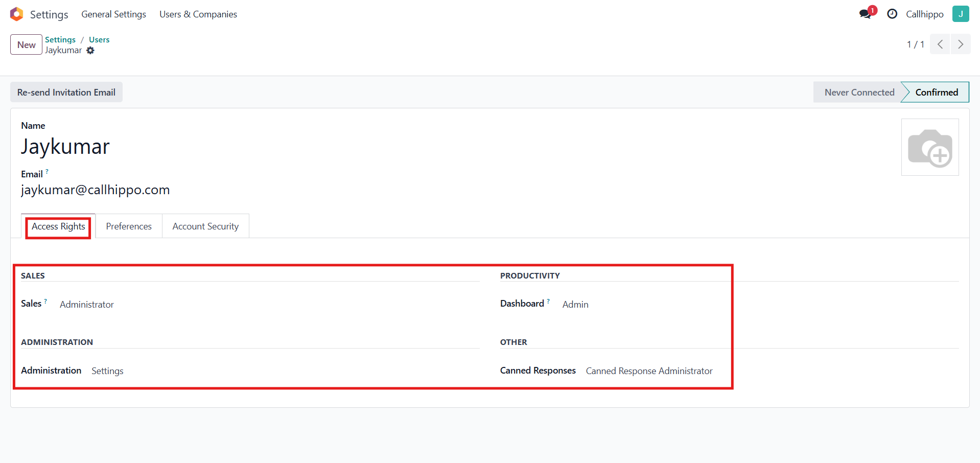This screenshot has width=980, height=463.
Task: Open the General Settings menu
Action: tap(114, 14)
